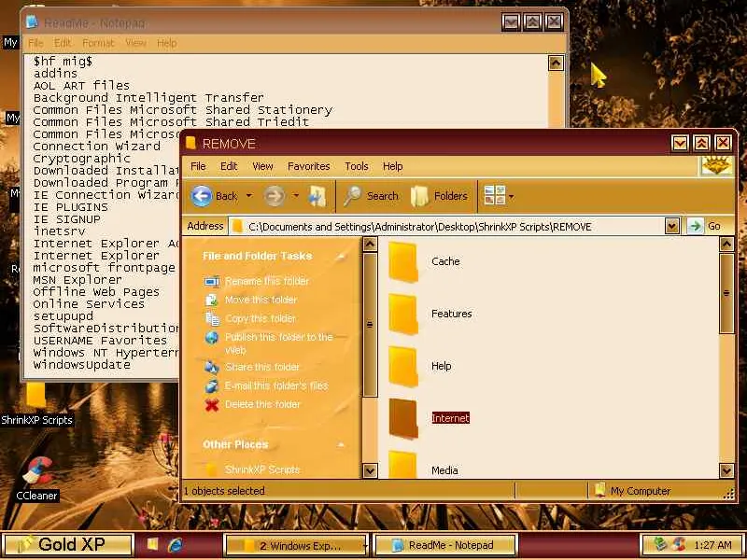
Task: Open the File menu in REMOVE window
Action: pyautogui.click(x=198, y=166)
